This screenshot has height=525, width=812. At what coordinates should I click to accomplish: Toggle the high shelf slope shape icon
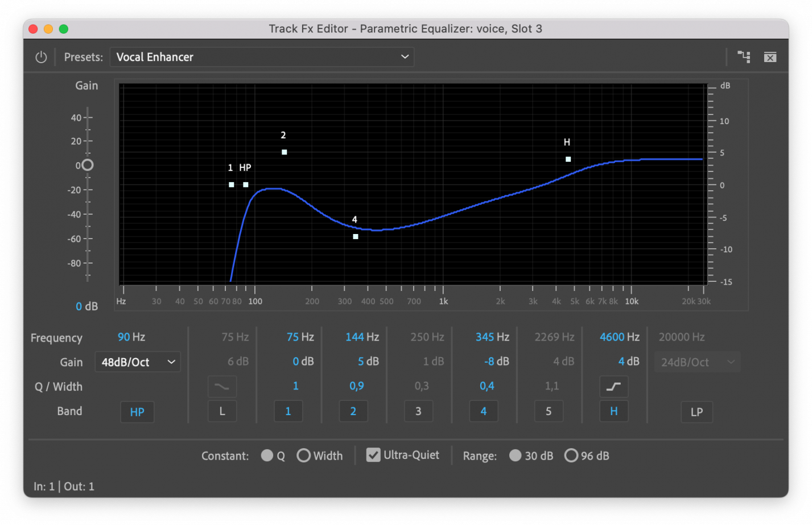coord(613,387)
